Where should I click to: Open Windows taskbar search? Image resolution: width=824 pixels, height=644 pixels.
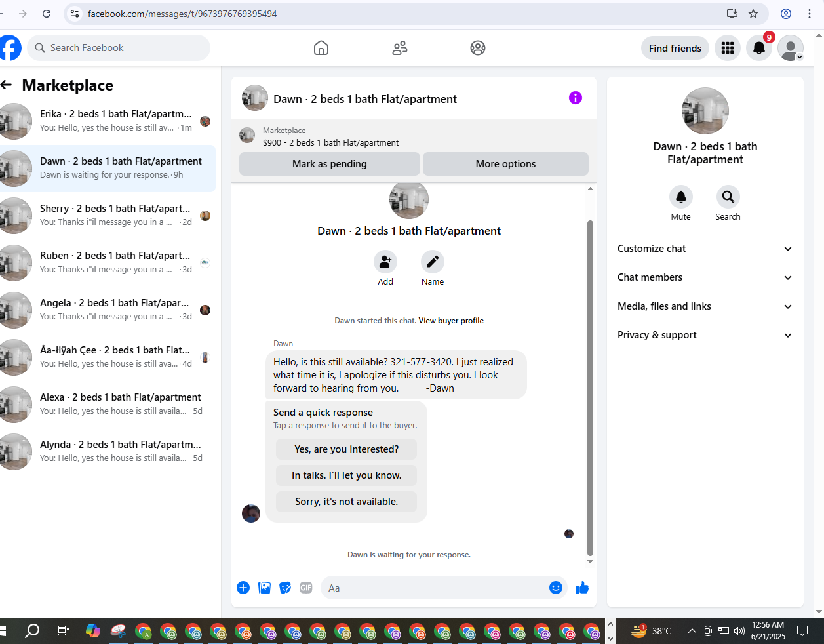click(32, 631)
